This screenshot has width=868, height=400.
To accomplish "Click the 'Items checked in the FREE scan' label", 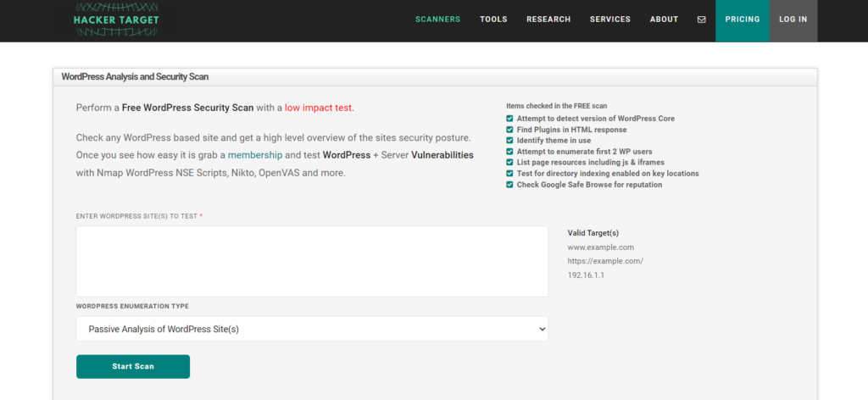I will click(x=557, y=106).
